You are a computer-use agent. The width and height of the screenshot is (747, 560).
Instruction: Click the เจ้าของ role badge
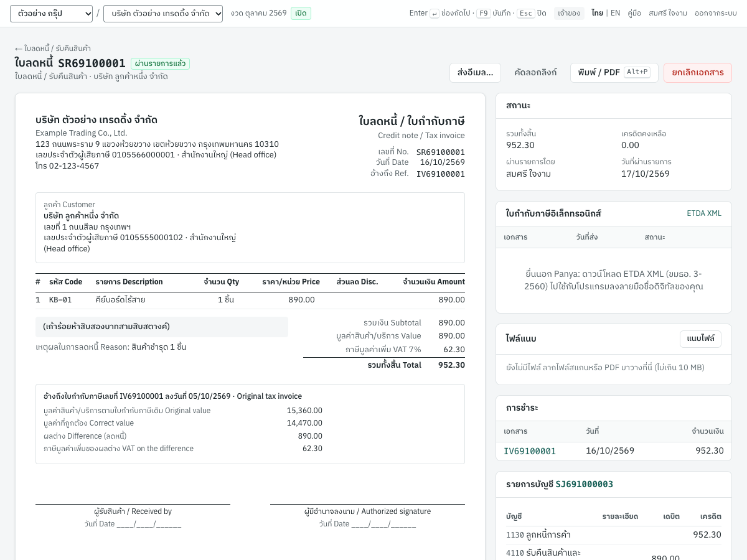click(569, 13)
